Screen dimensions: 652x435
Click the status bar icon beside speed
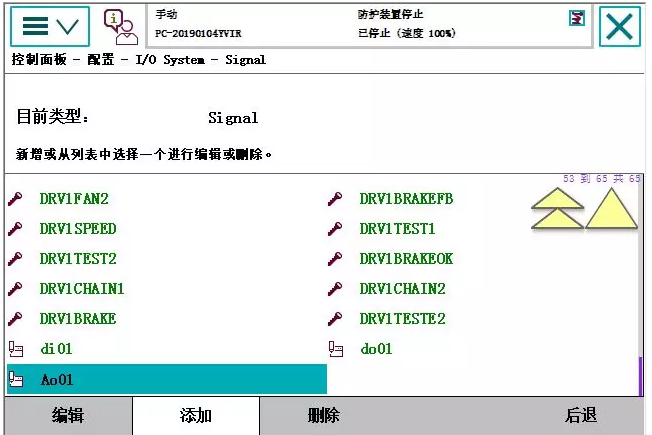(x=577, y=18)
